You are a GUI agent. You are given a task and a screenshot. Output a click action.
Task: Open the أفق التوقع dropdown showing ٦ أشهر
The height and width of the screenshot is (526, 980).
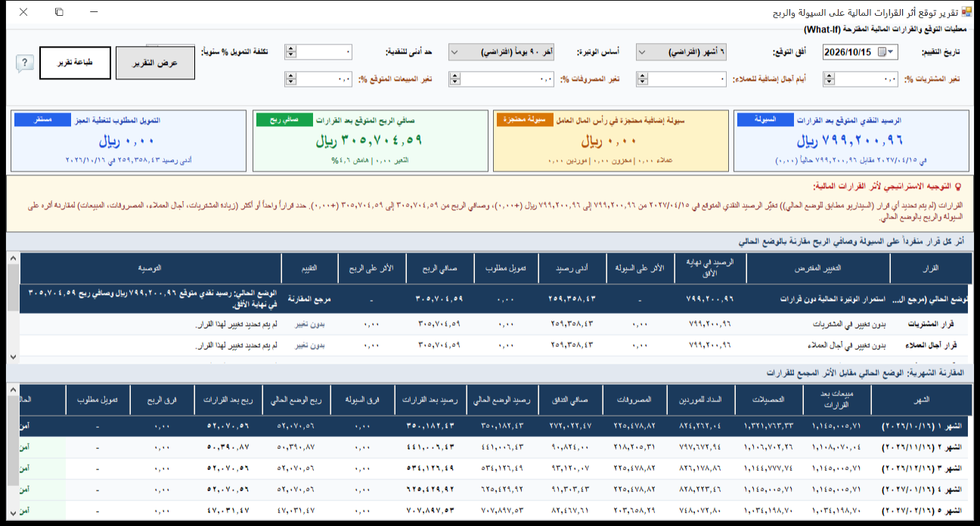click(x=683, y=52)
